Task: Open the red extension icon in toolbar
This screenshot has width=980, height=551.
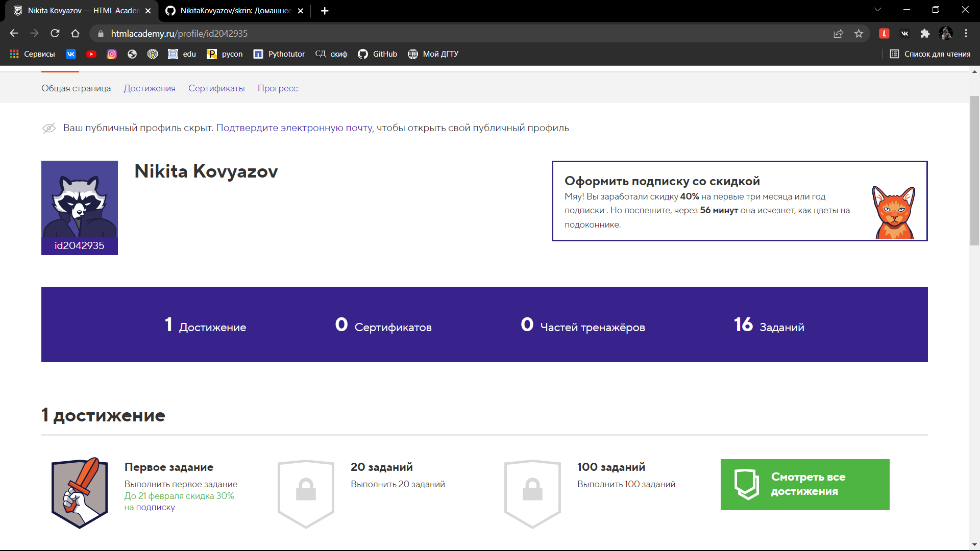Action: pyautogui.click(x=884, y=33)
